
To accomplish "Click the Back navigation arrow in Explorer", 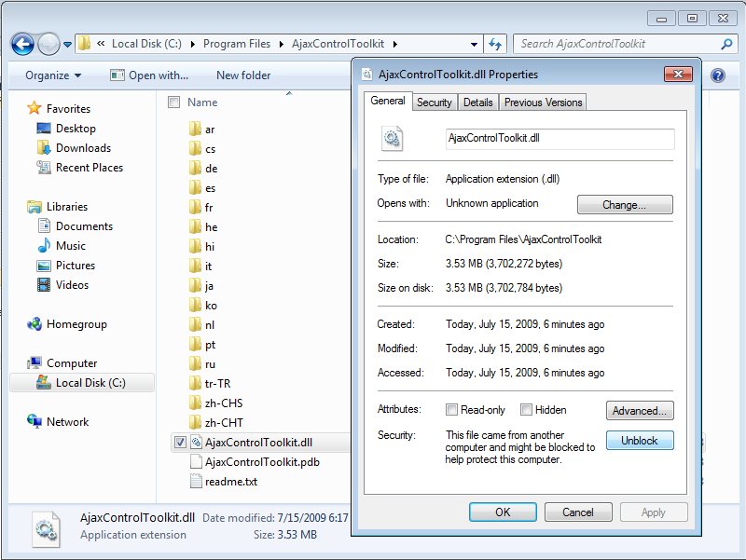I will coord(22,44).
